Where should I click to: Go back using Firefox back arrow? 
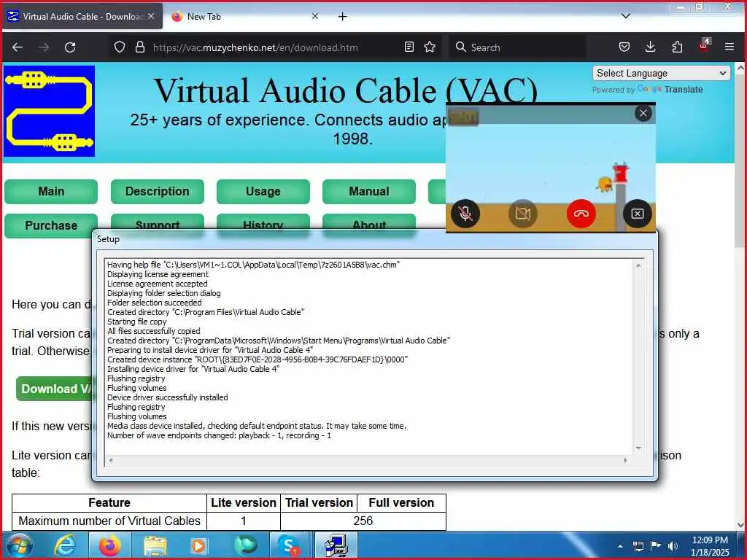coord(18,47)
